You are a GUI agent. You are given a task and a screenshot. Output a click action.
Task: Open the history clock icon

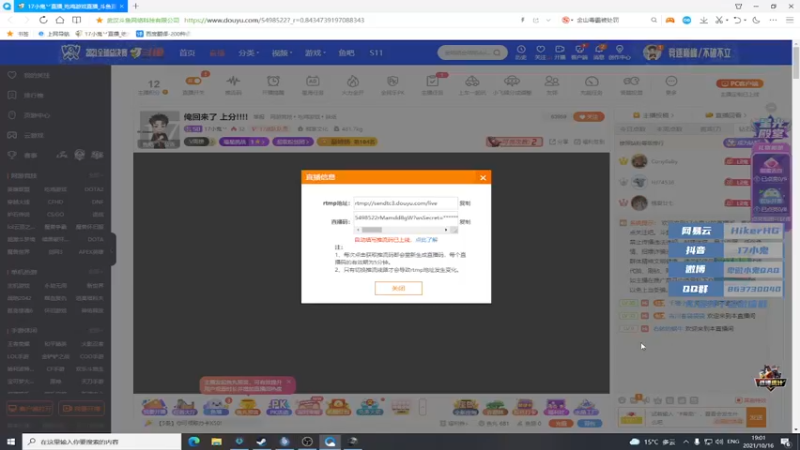click(x=521, y=53)
